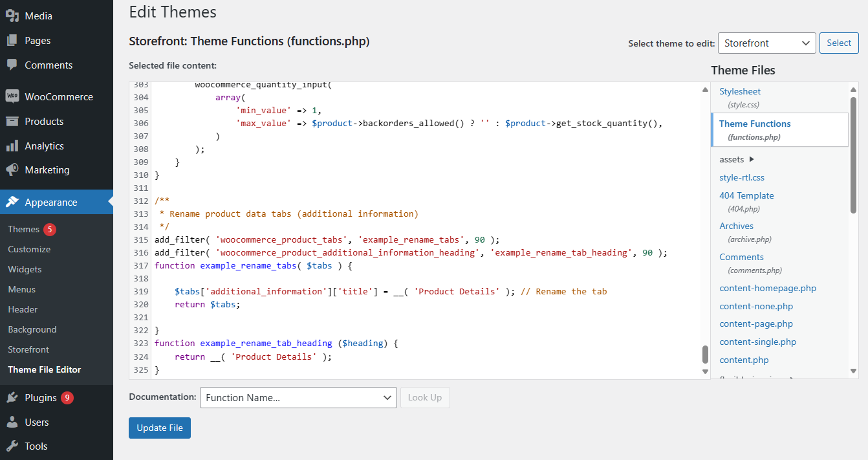Click the 'max_value' code line
This screenshot has height=460, width=868.
(450, 123)
